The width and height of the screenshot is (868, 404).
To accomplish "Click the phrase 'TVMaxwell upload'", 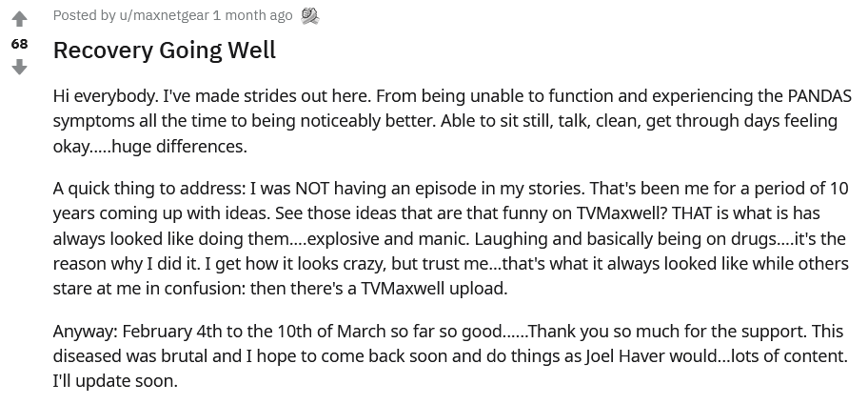I will pyautogui.click(x=433, y=289).
